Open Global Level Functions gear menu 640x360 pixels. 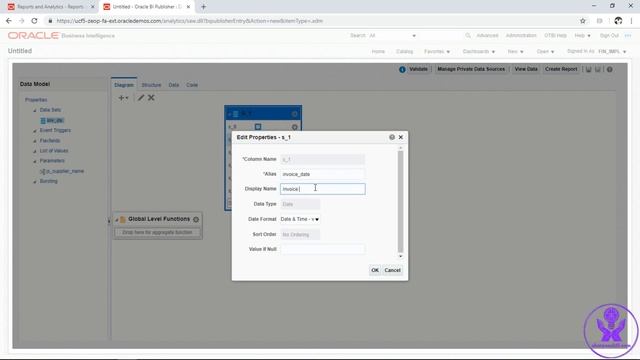pyautogui.click(x=196, y=220)
